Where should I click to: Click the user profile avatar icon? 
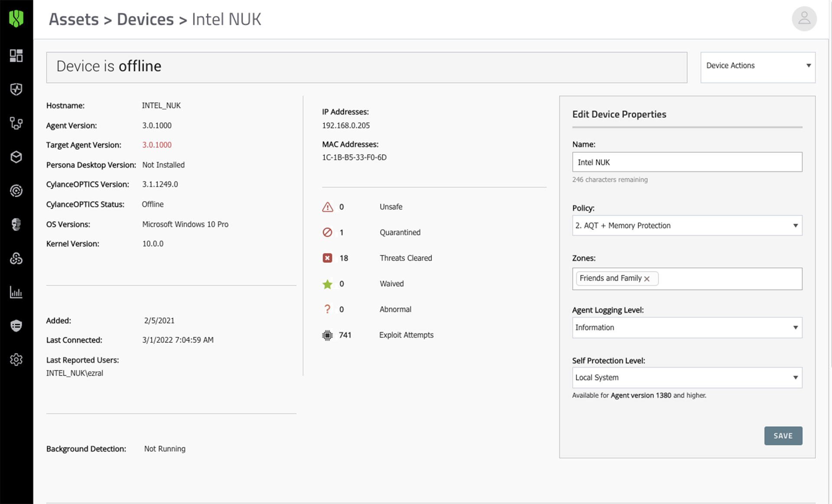pyautogui.click(x=804, y=19)
